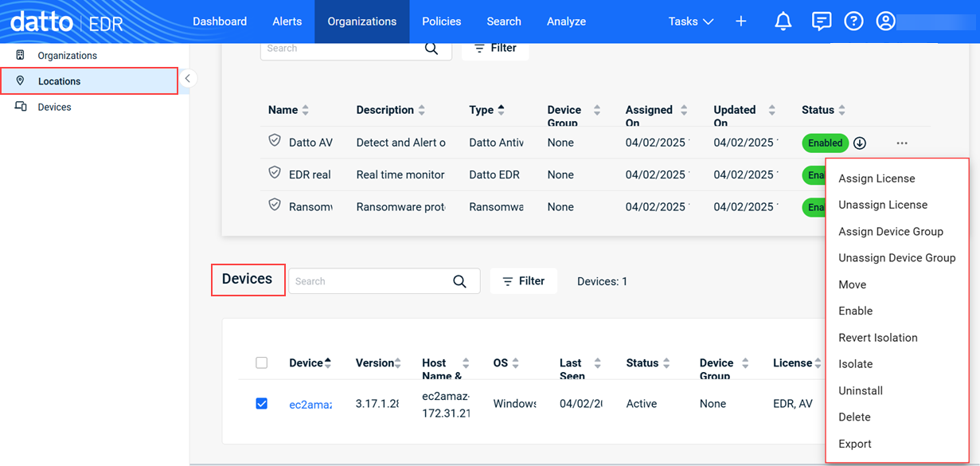This screenshot has height=466, width=980.
Task: Sort policies by Type column arrows
Action: click(501, 110)
